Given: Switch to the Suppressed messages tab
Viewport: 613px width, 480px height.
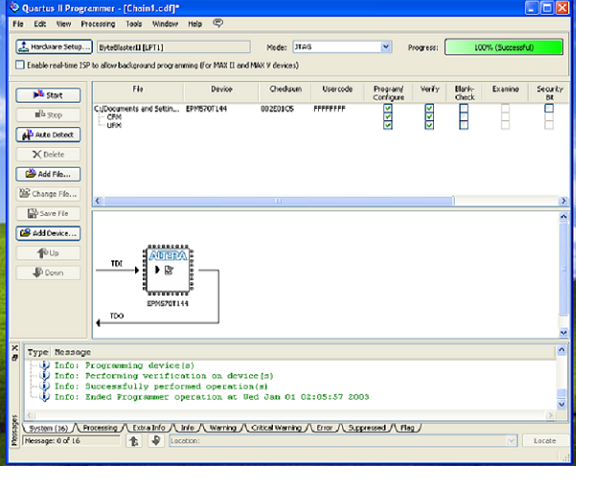Looking at the screenshot, I should [x=367, y=428].
